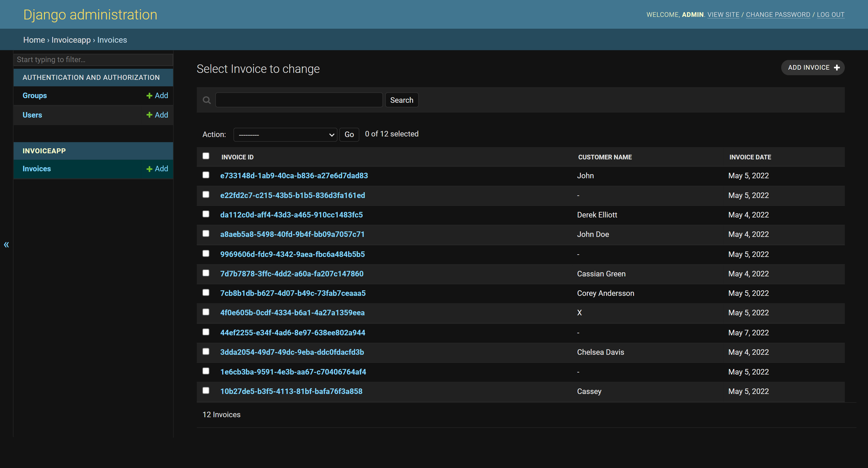Open invoice e733148d-1ab9-40ca-b836-a27e6d7dad83
The image size is (868, 468).
pos(294,175)
